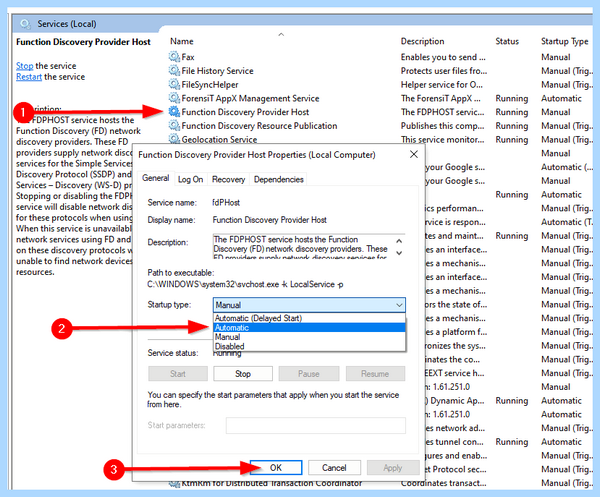The image size is (600, 497).
Task: Switch to the Log On tab
Action: (190, 179)
